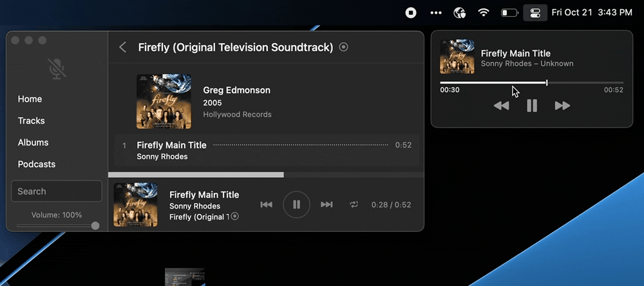
Task: Open the Home section
Action: 30,99
